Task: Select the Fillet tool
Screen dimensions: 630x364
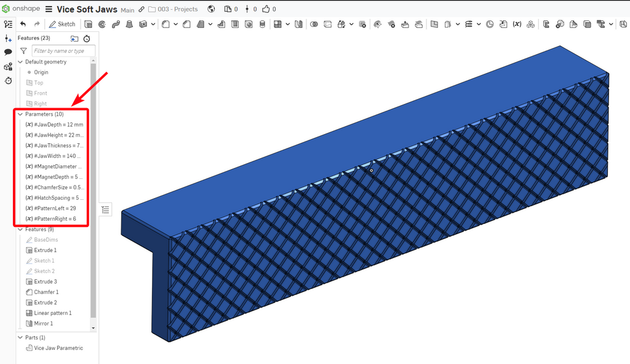Action: pos(165,24)
